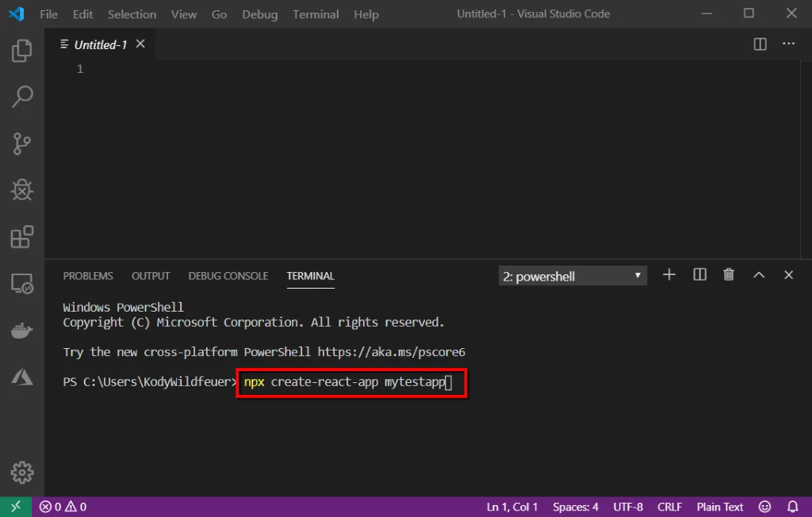The width and height of the screenshot is (812, 517).
Task: Close the terminal panel
Action: point(788,275)
